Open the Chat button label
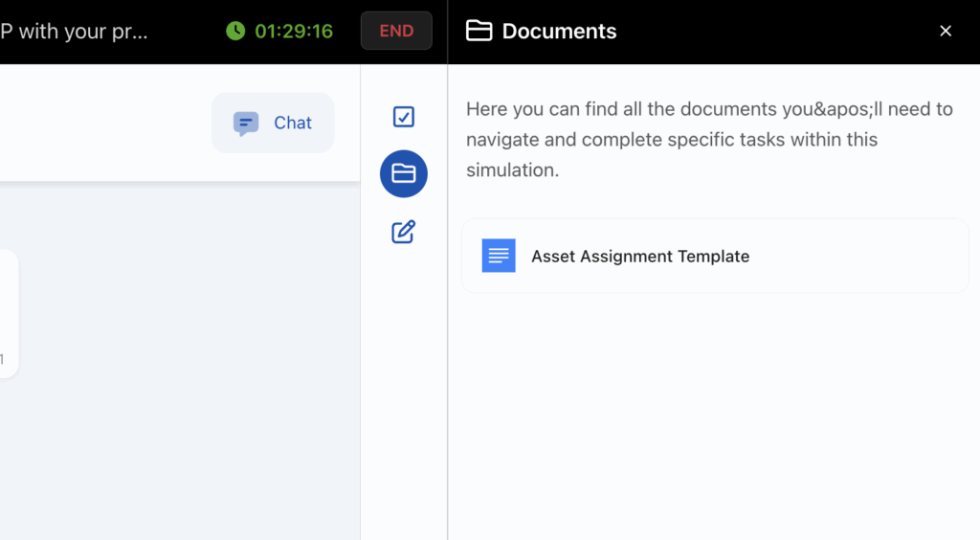 click(x=293, y=123)
